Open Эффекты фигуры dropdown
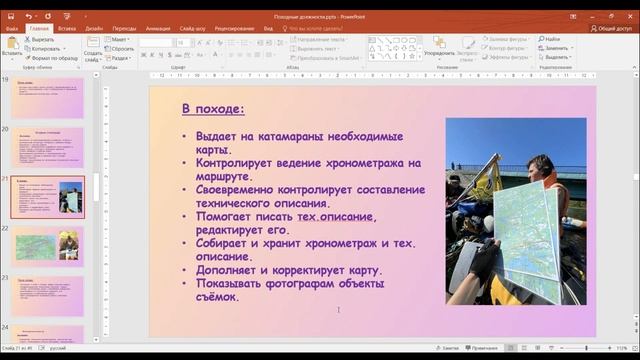 (506, 57)
